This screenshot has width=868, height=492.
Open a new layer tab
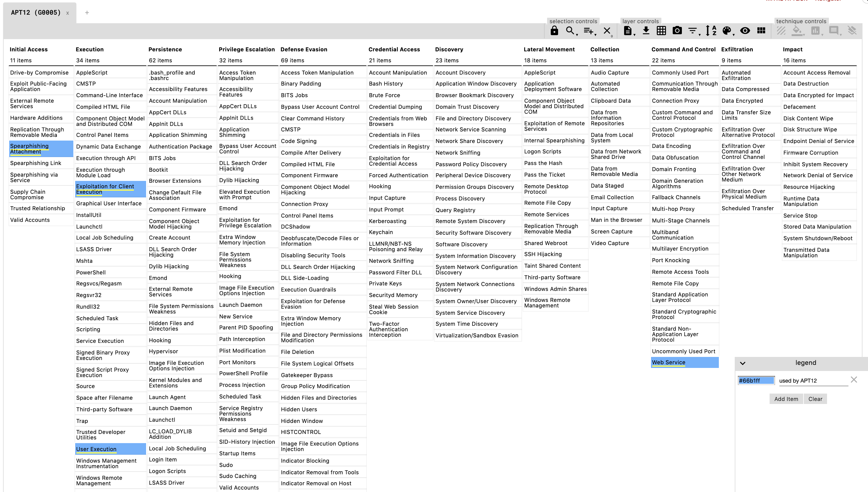click(x=87, y=13)
